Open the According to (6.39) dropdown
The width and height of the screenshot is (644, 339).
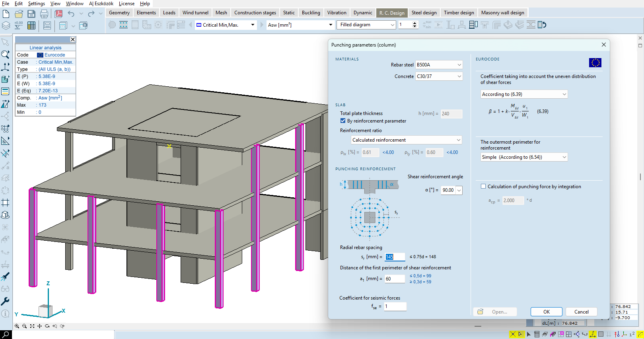(x=524, y=94)
